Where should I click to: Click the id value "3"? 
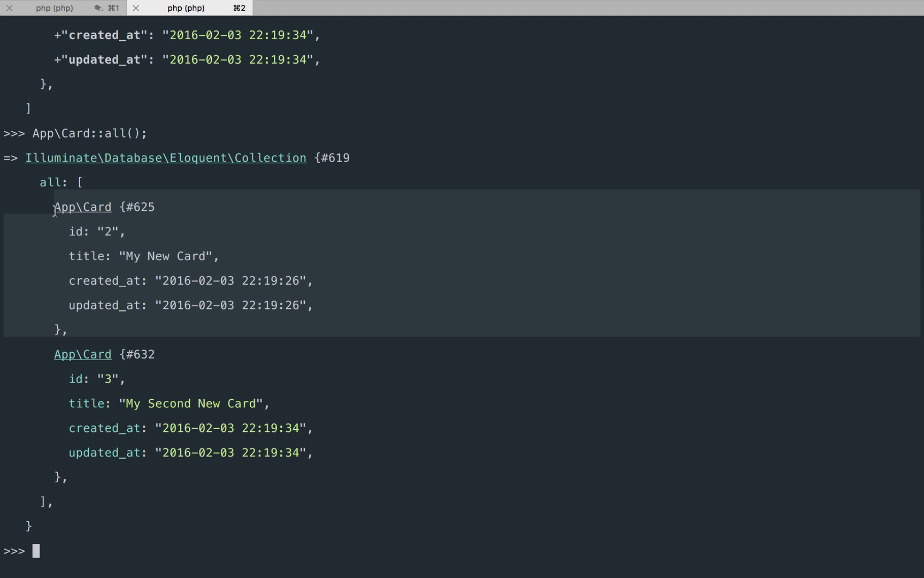point(107,379)
